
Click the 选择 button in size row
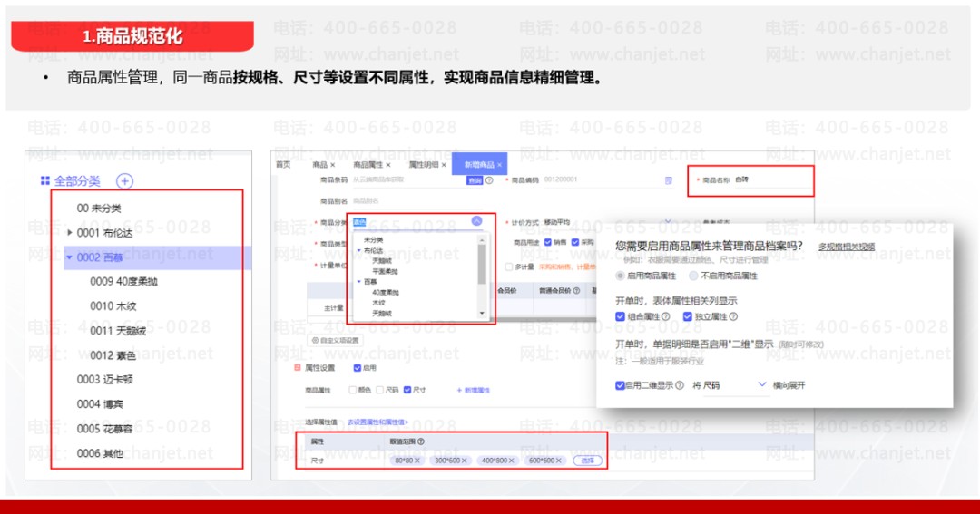[587, 461]
